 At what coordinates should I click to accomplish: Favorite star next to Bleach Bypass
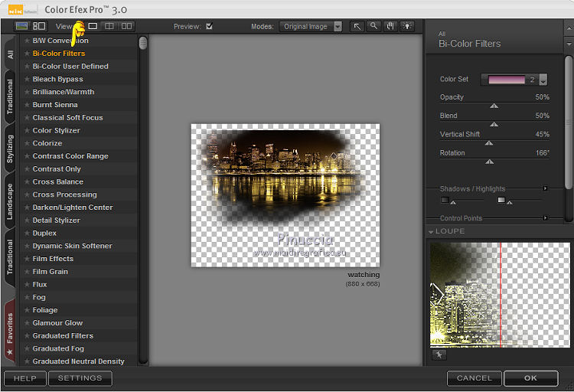27,79
